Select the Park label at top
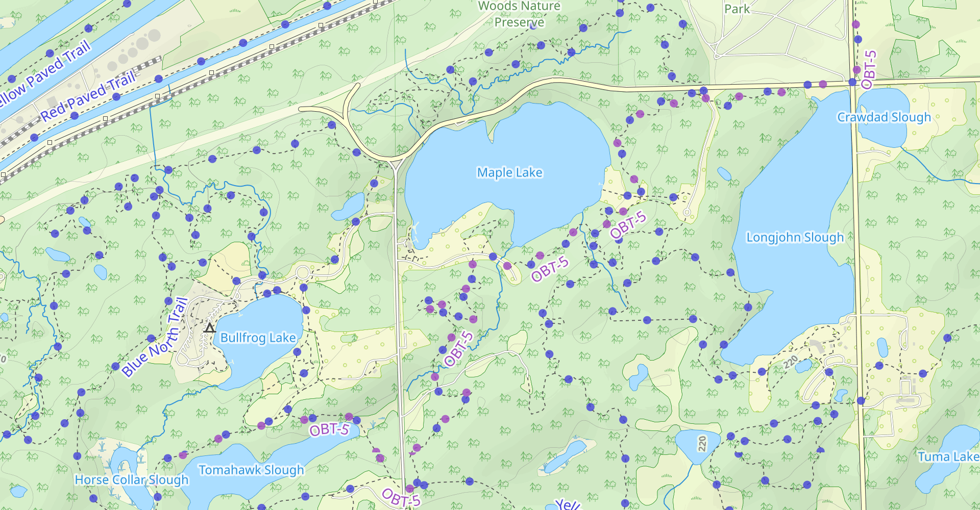Image resolution: width=980 pixels, height=510 pixels. pyautogui.click(x=737, y=9)
